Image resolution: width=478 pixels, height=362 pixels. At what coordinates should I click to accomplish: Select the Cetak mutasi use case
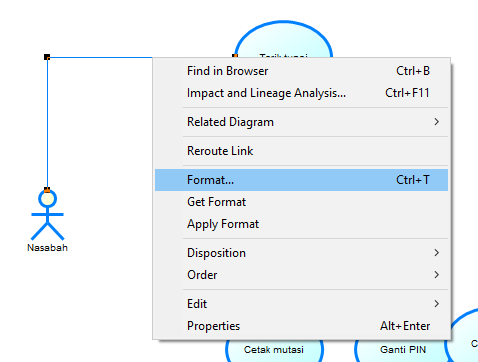(274, 350)
